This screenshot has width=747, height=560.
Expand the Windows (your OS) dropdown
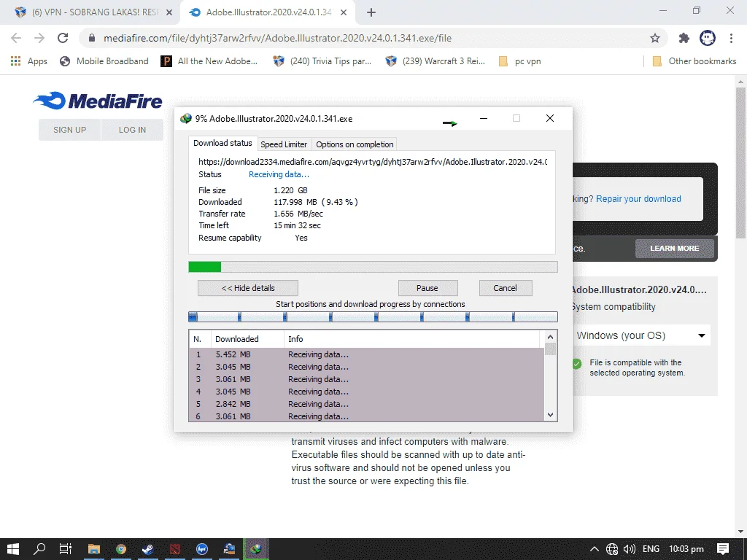tap(640, 335)
